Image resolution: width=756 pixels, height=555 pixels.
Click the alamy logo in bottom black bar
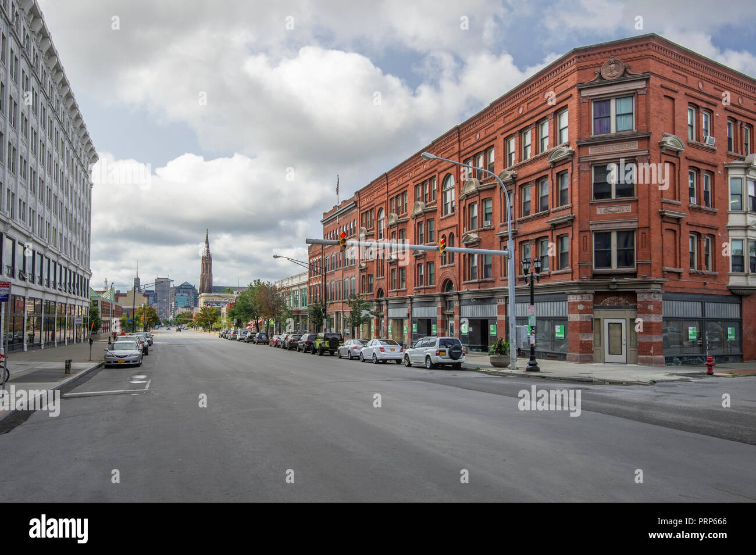tap(59, 528)
